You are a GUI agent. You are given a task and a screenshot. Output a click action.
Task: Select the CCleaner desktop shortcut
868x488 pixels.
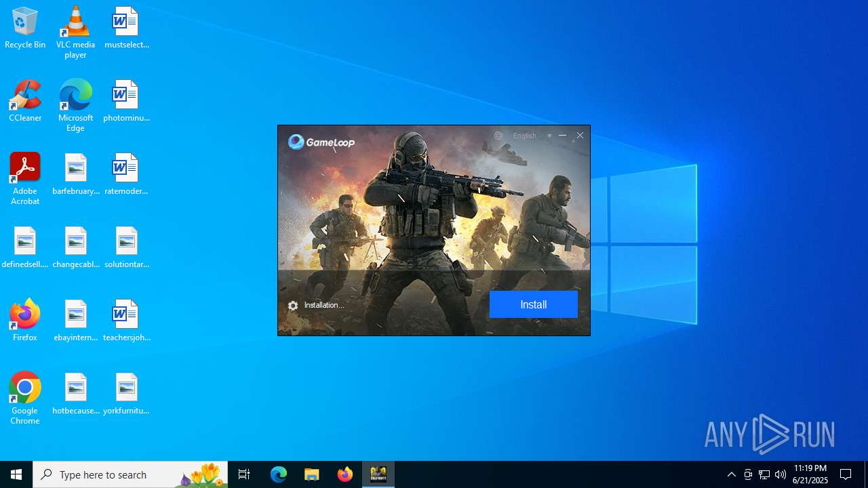(25, 101)
